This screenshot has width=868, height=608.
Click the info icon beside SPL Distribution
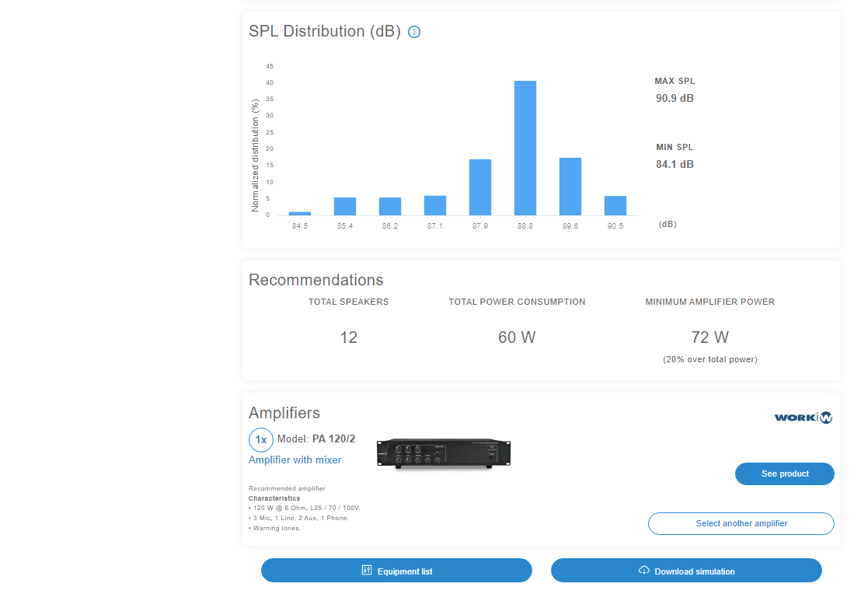[x=414, y=32]
